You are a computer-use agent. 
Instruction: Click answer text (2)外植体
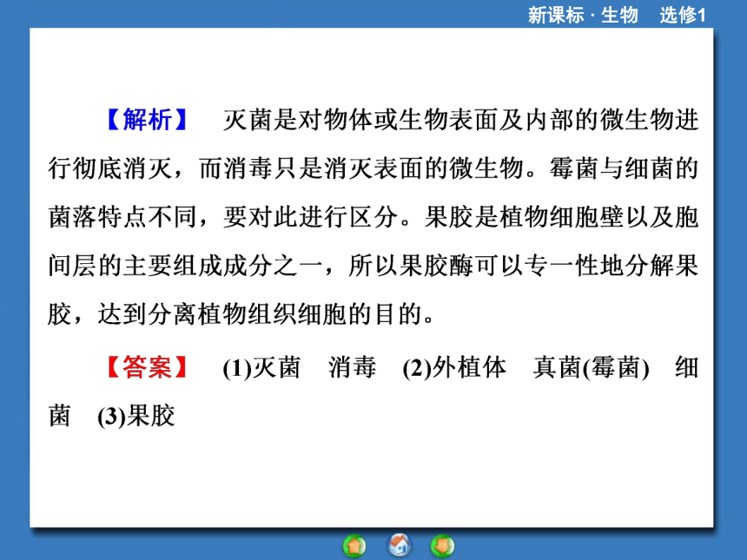click(x=454, y=367)
